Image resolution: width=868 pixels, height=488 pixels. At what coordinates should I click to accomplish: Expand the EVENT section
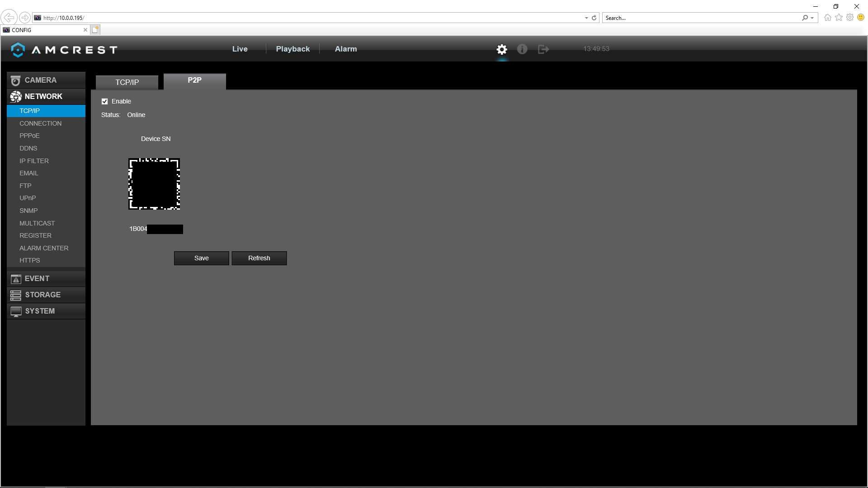point(46,279)
